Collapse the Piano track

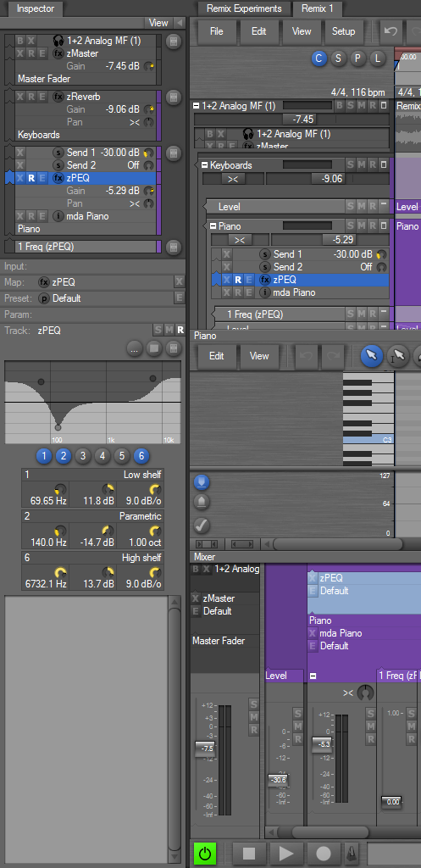click(213, 225)
